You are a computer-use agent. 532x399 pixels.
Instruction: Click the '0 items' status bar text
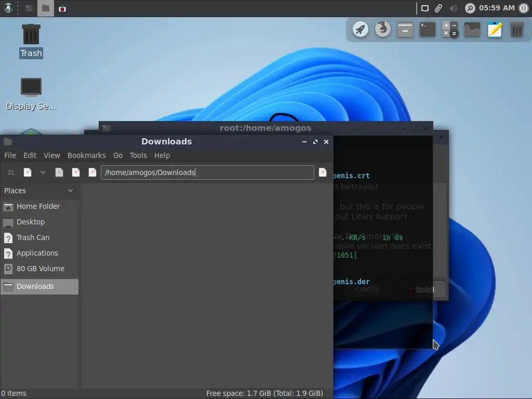(x=14, y=394)
